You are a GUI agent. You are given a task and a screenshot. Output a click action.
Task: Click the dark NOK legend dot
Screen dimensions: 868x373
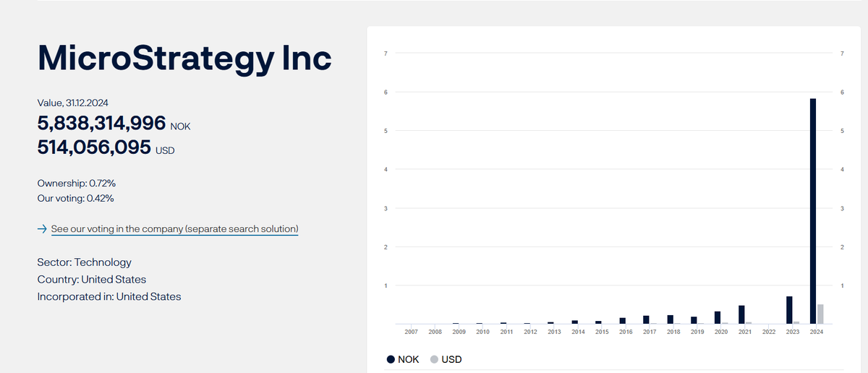(391, 359)
